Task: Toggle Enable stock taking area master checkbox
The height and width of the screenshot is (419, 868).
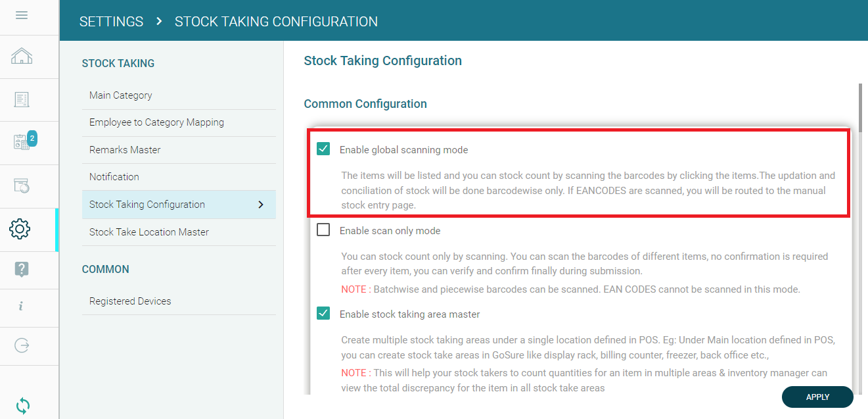Action: (323, 314)
